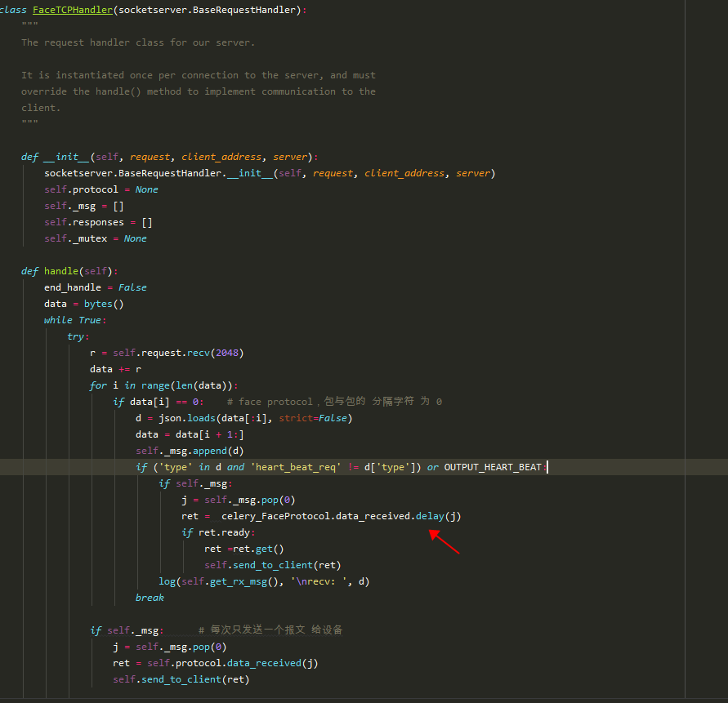Click the last self.send_to_client(ret) line
This screenshot has width=728, height=703.
click(181, 679)
